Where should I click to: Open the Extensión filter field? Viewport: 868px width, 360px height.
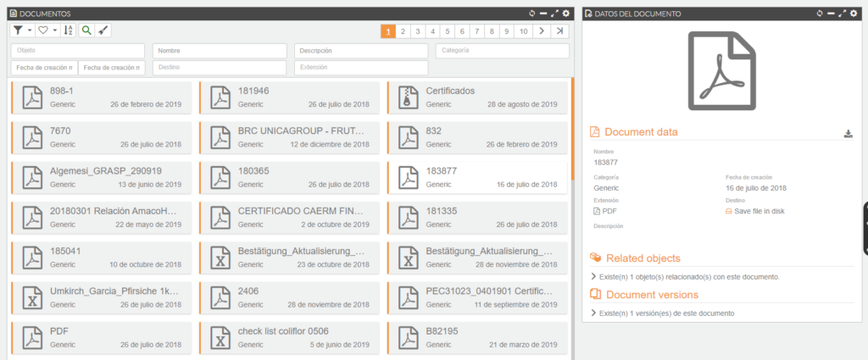pos(361,68)
